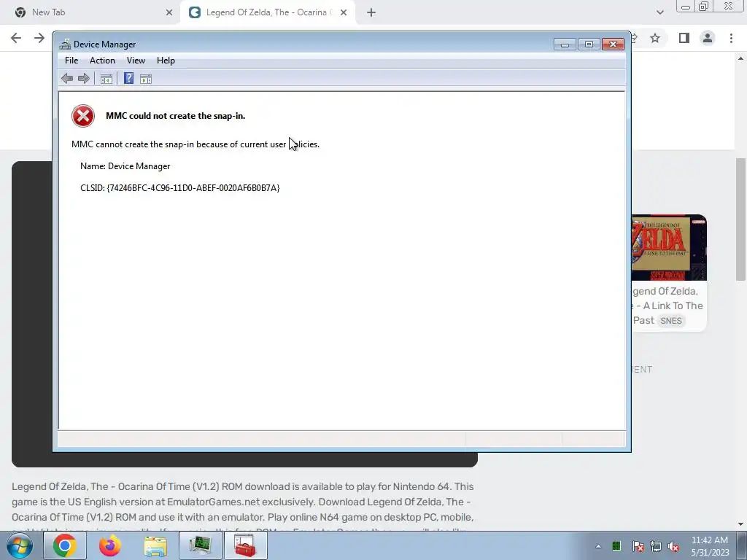Open Windows Explorer from the taskbar
This screenshot has height=560, width=747.
[155, 545]
